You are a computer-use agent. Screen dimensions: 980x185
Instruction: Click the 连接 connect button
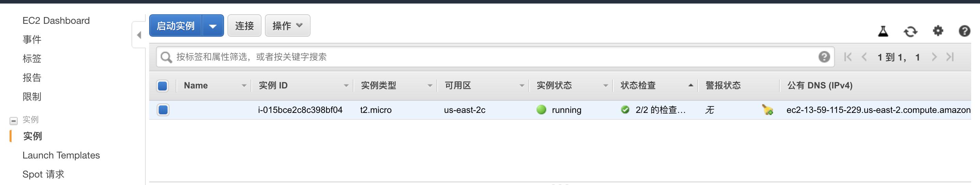coord(244,26)
